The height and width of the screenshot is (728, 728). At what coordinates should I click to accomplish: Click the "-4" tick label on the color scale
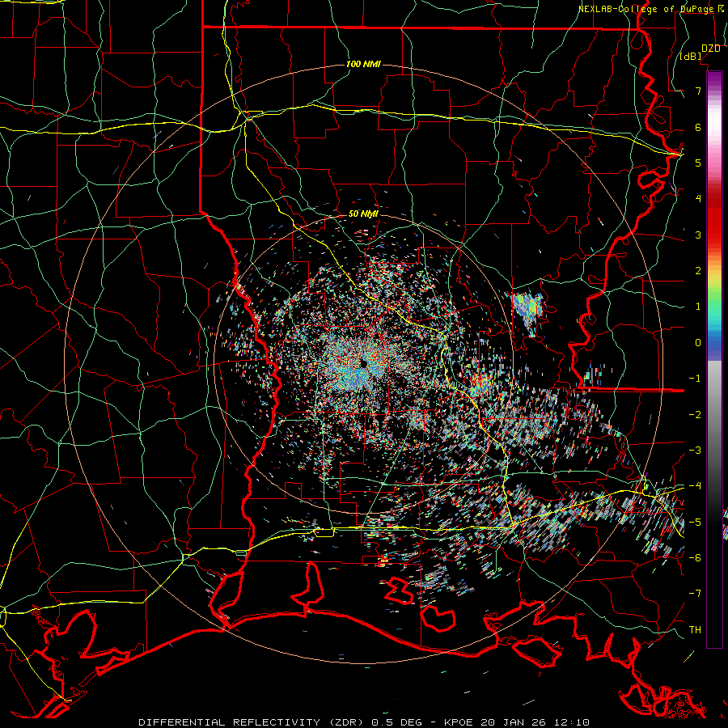pyautogui.click(x=695, y=486)
